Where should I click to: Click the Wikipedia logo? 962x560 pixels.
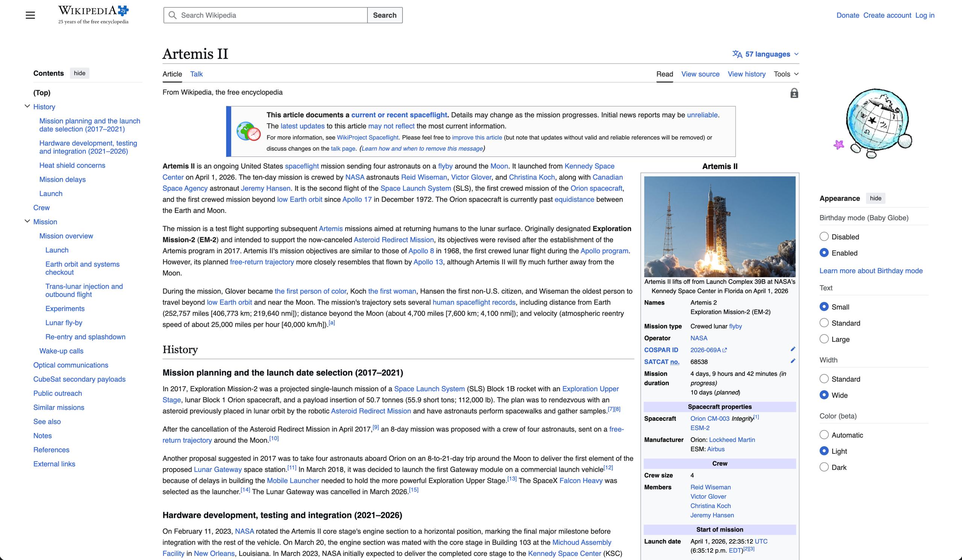pyautogui.click(x=93, y=15)
